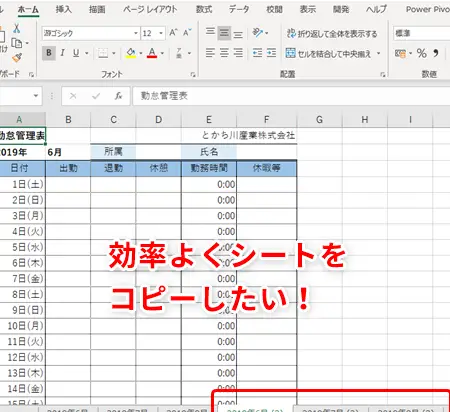Screen dimensions: 450x412
Task: Open the 数式 tab
Action: (x=204, y=9)
